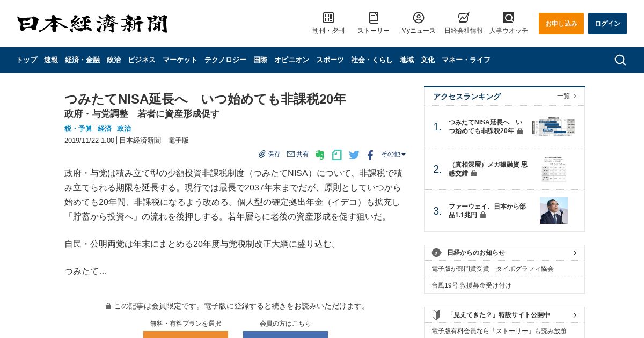This screenshot has width=644, height=338.
Task: Open the Myニュース profile icon
Action: click(419, 18)
